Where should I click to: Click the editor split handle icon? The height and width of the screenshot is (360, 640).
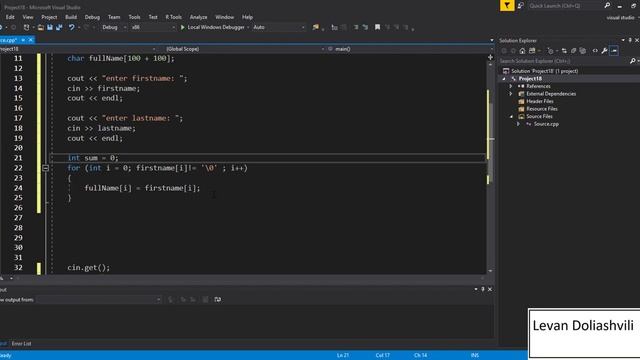(x=490, y=58)
